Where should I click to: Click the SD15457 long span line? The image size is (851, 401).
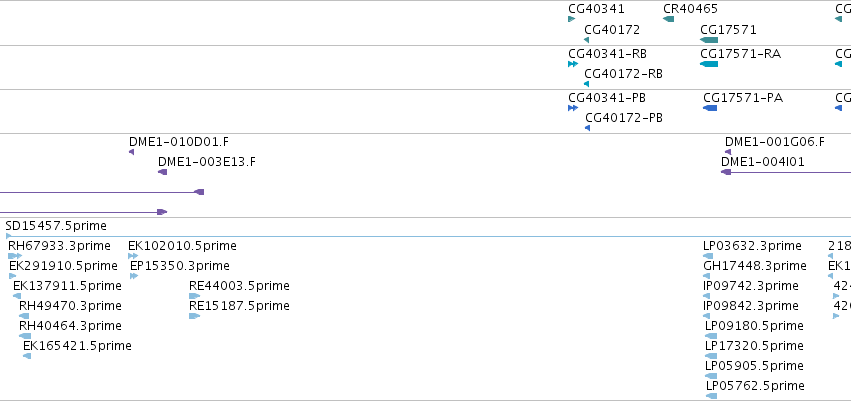click(428, 237)
